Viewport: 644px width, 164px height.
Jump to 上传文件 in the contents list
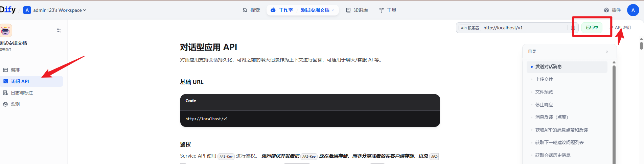click(x=544, y=79)
